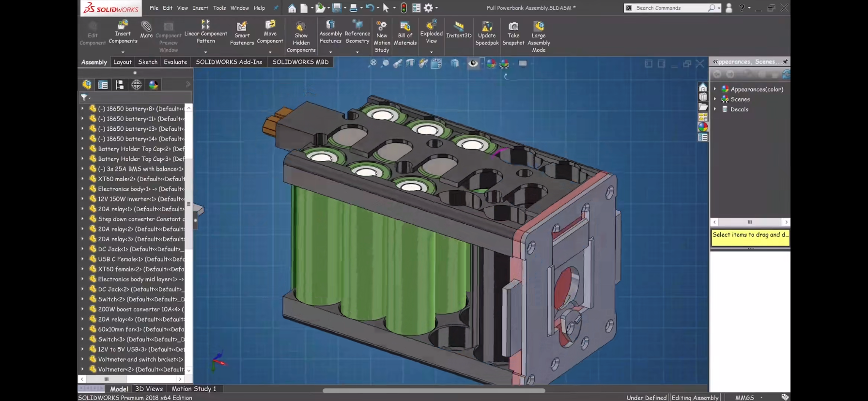The height and width of the screenshot is (401, 868).
Task: Click the Undo icon
Action: 370,8
